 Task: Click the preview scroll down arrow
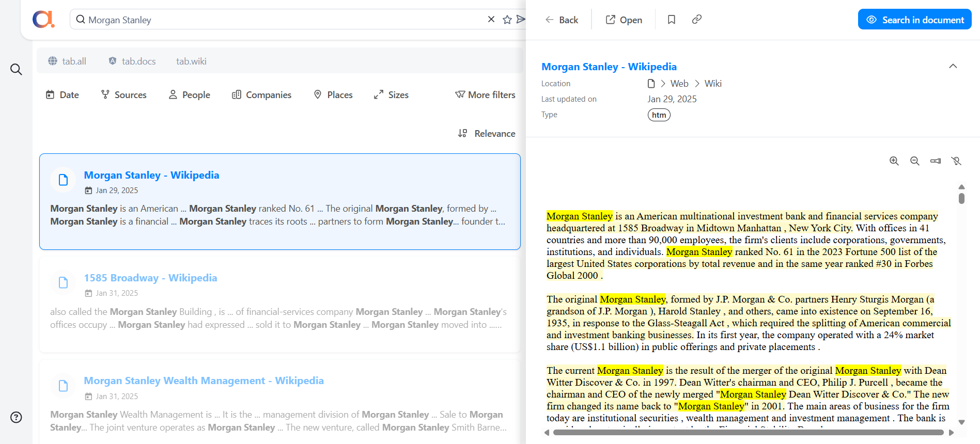click(961, 422)
